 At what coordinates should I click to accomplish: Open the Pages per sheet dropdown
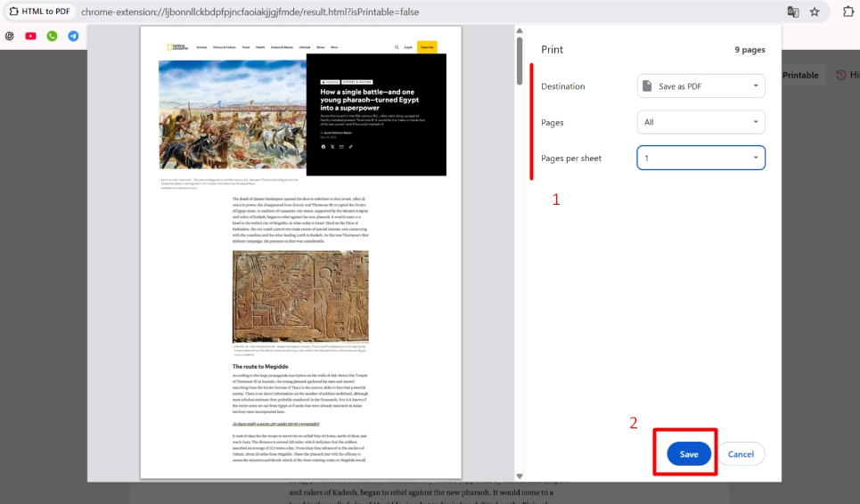pos(701,158)
